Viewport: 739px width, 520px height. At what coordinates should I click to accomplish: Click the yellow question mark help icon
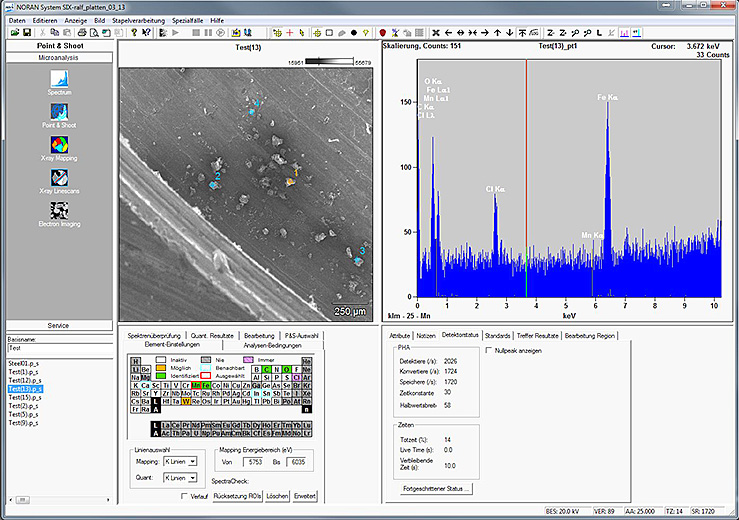coord(134,33)
